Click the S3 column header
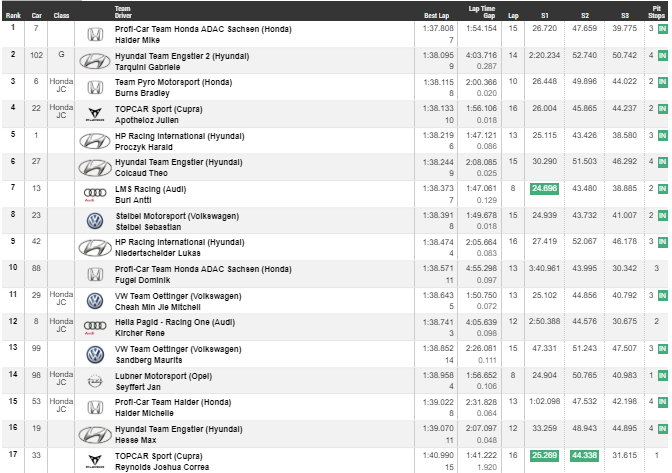The height and width of the screenshot is (473, 672). tap(625, 15)
